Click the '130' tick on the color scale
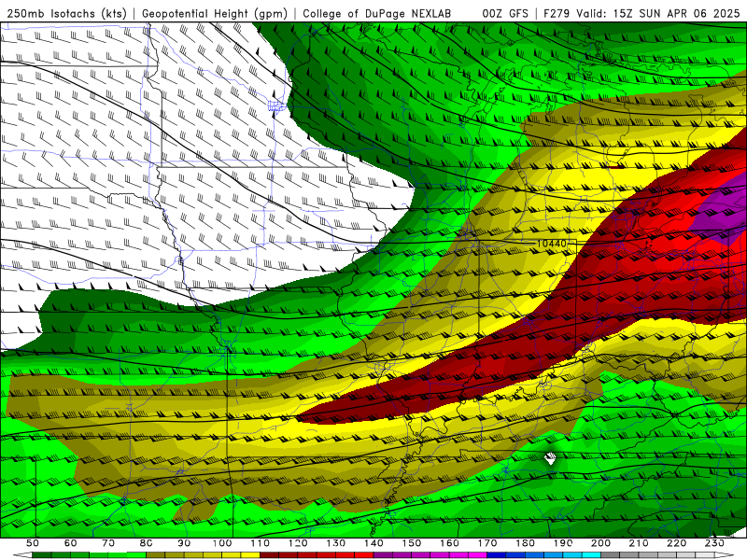This screenshot has width=747, height=560. coord(336,543)
